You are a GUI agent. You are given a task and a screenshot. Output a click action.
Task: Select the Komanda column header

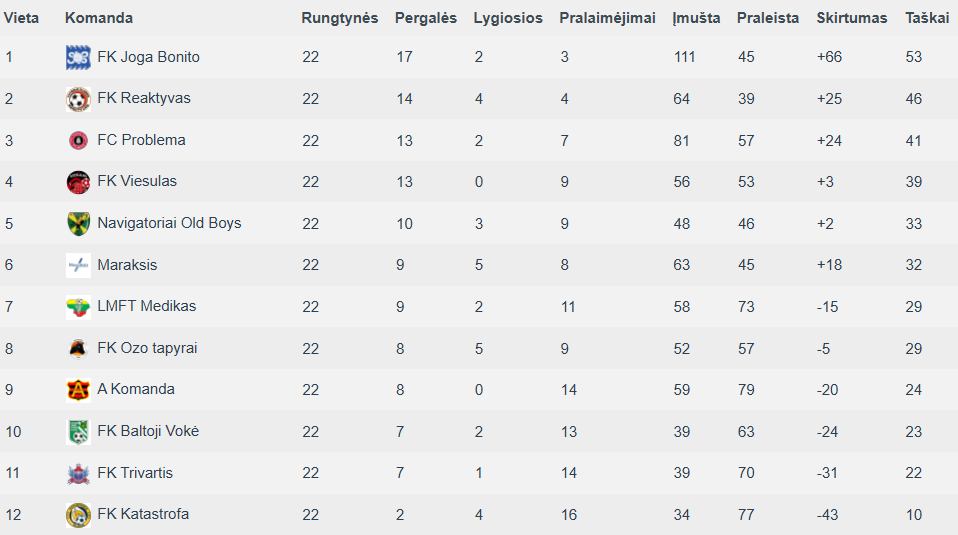(x=99, y=18)
